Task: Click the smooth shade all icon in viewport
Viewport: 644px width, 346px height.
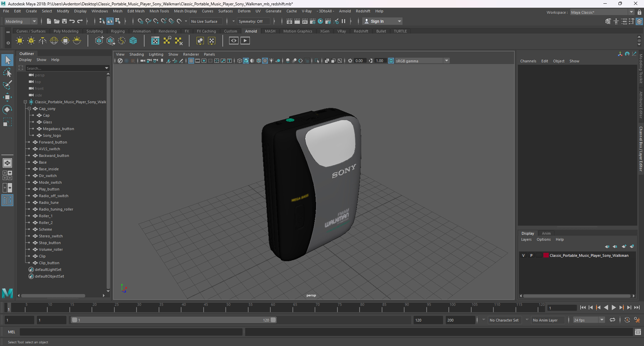Action: click(x=246, y=61)
